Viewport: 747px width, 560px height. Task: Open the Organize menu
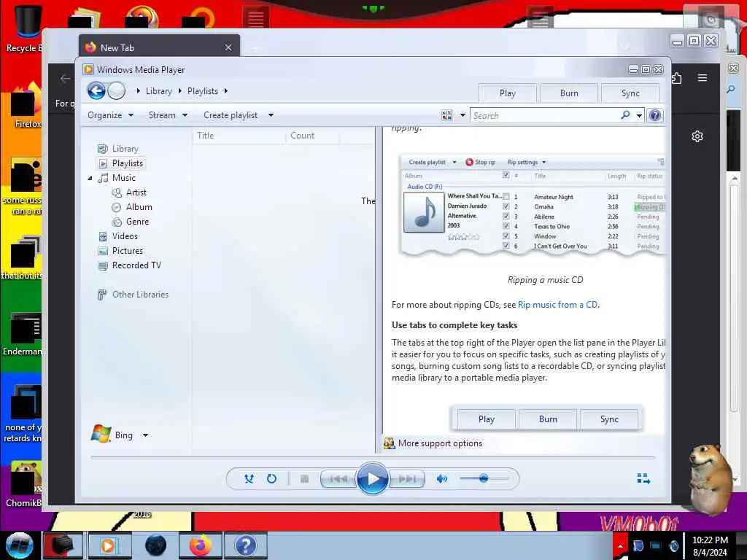pos(110,114)
